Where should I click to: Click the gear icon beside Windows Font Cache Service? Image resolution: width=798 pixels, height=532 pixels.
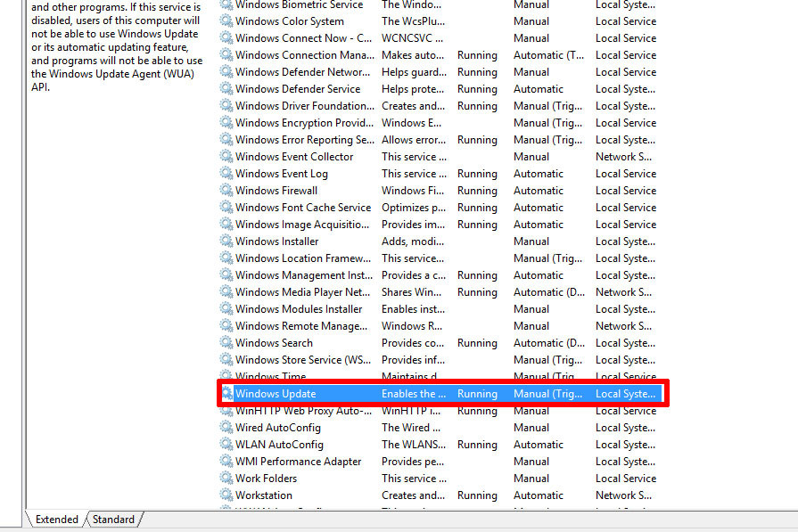click(x=226, y=207)
